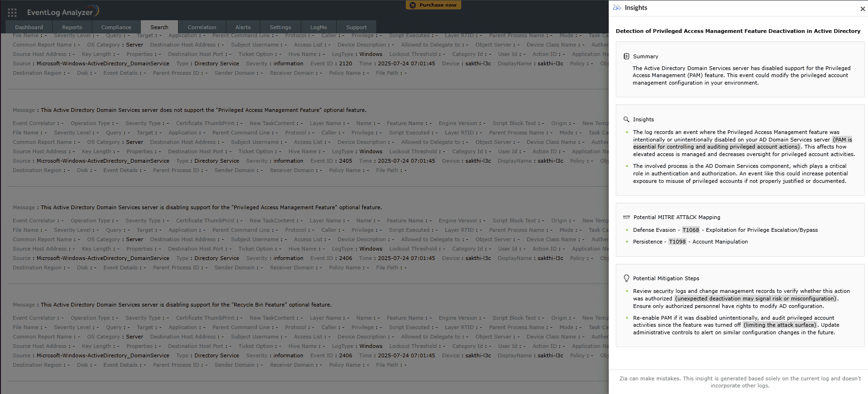This screenshot has height=394, width=868.
Task: Click the Zia icon beside Insights title
Action: [x=617, y=8]
